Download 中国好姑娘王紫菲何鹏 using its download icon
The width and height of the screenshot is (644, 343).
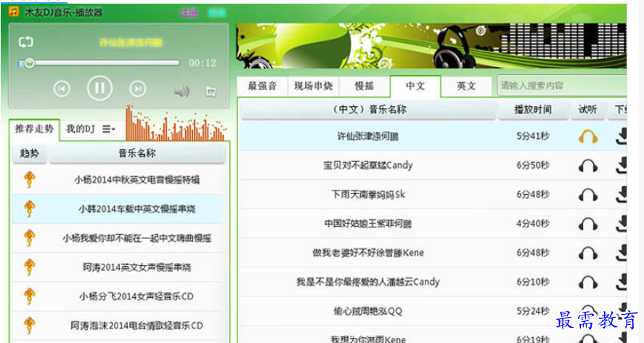click(621, 224)
